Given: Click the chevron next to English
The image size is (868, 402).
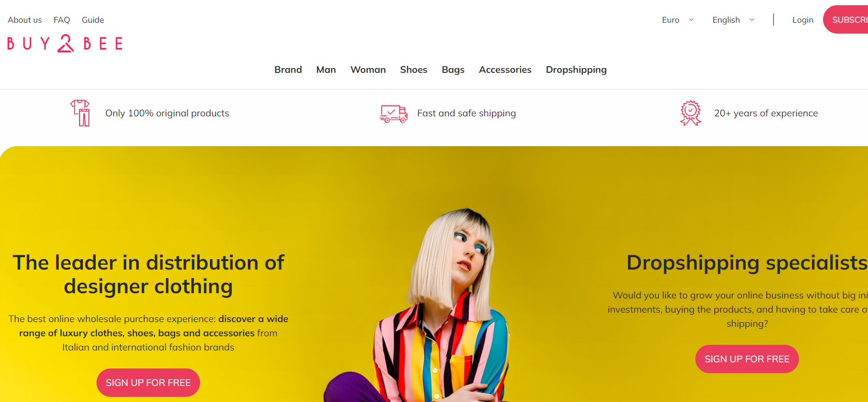Looking at the screenshot, I should tap(752, 20).
